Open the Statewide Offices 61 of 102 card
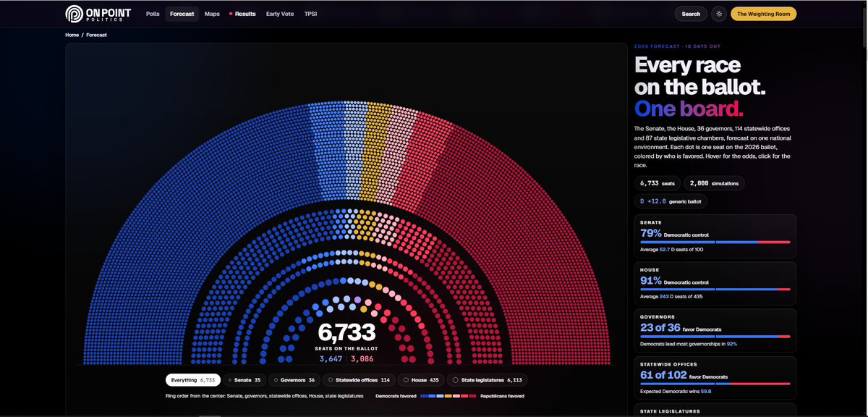The width and height of the screenshot is (868, 417). coord(715,378)
